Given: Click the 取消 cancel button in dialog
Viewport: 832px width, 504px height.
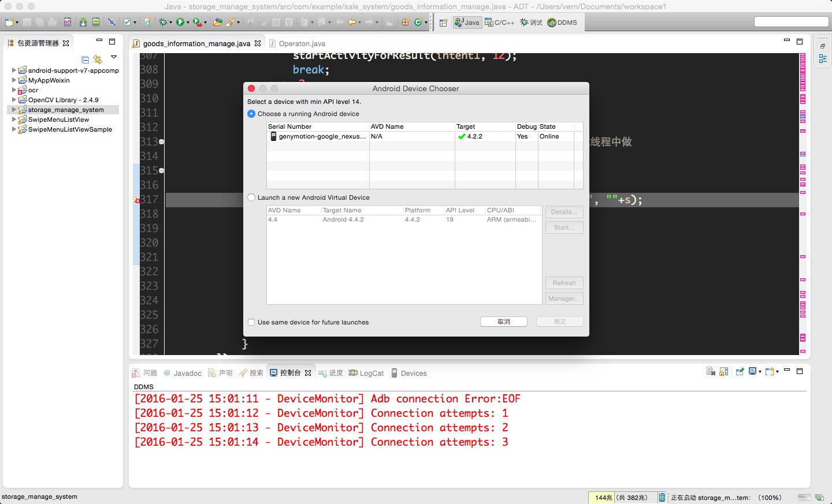Looking at the screenshot, I should [504, 322].
